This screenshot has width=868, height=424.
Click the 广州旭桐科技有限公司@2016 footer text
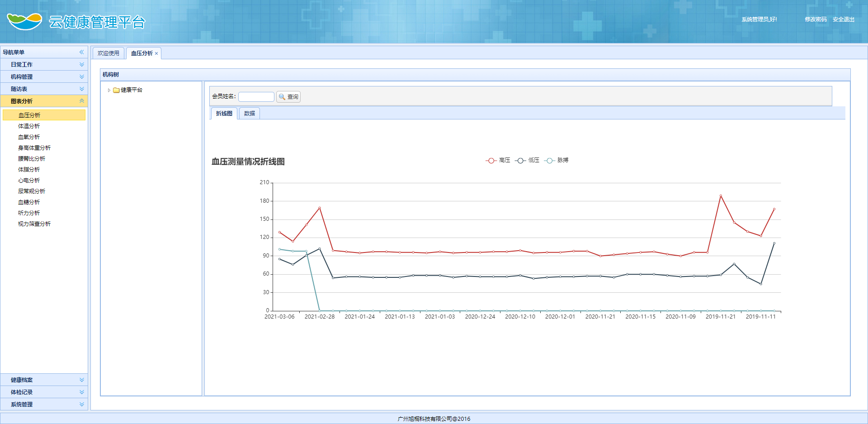pyautogui.click(x=434, y=419)
